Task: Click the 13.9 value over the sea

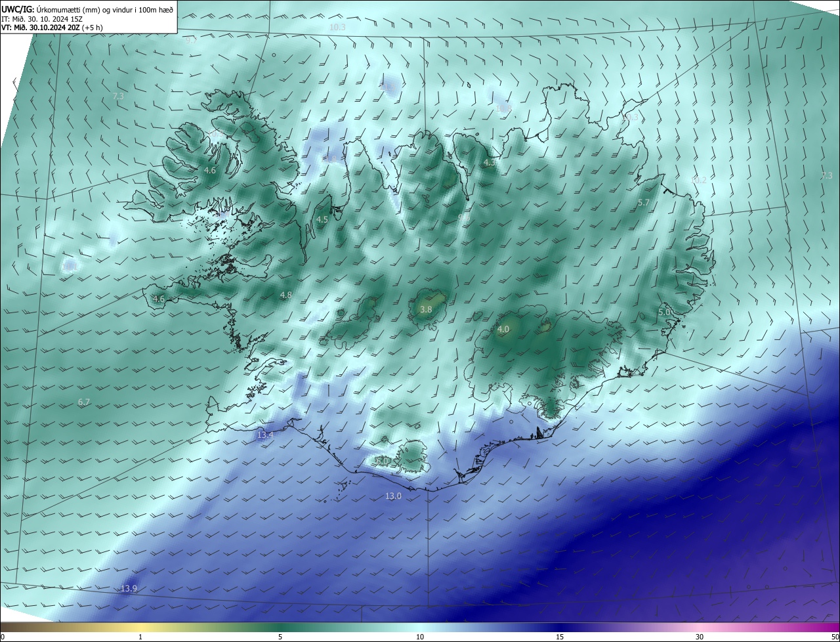Action: pyautogui.click(x=129, y=589)
